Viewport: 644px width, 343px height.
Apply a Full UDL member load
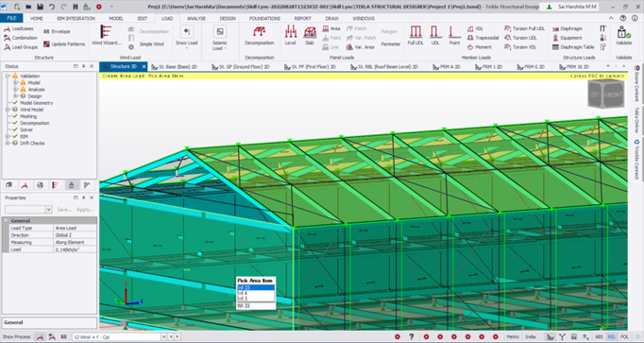pos(415,35)
